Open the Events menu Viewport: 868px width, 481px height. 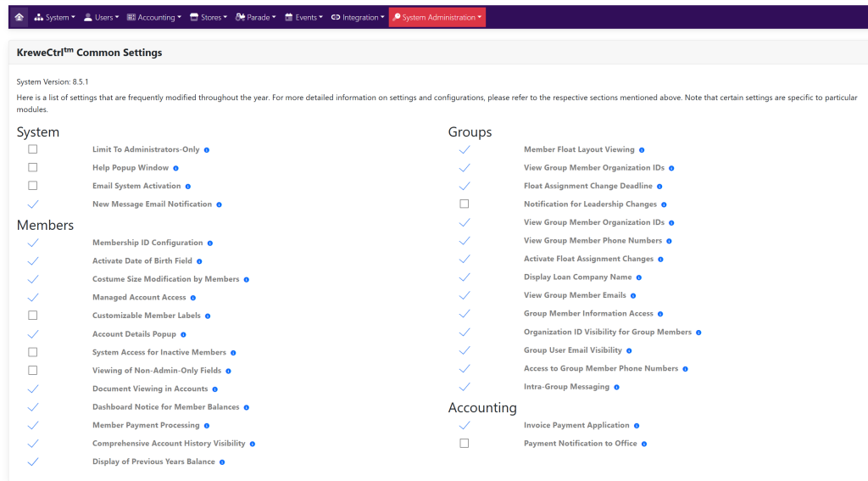(x=303, y=17)
